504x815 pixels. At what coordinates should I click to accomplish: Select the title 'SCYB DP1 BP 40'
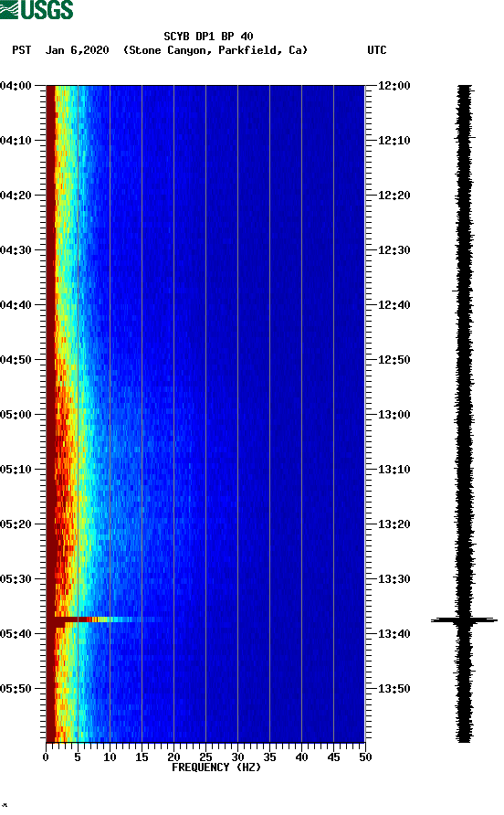[208, 37]
